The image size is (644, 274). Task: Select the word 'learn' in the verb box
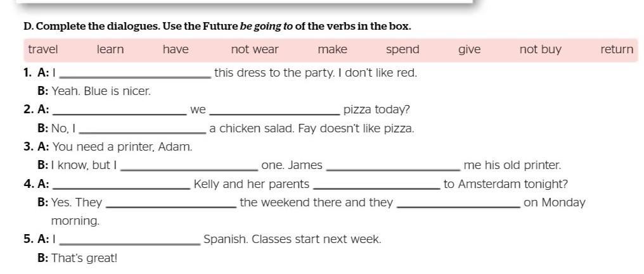[x=110, y=49]
